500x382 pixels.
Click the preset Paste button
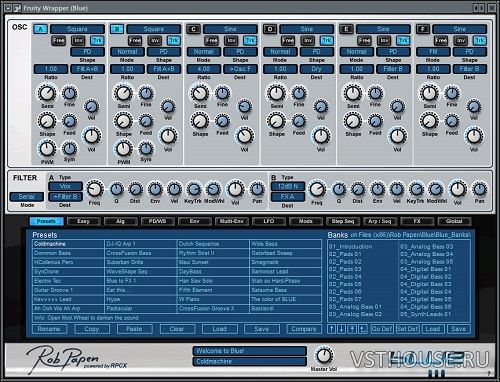click(x=134, y=329)
